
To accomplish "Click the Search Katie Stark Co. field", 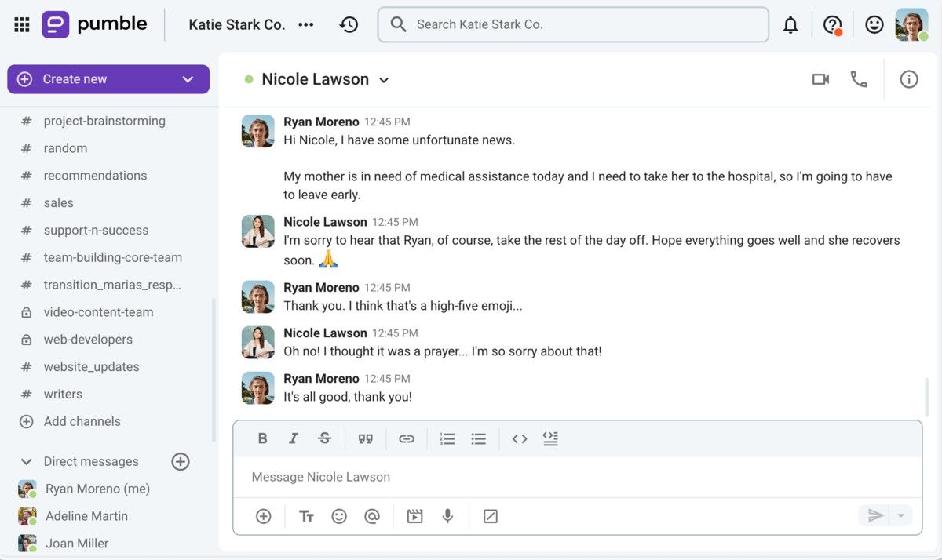I will tap(573, 25).
